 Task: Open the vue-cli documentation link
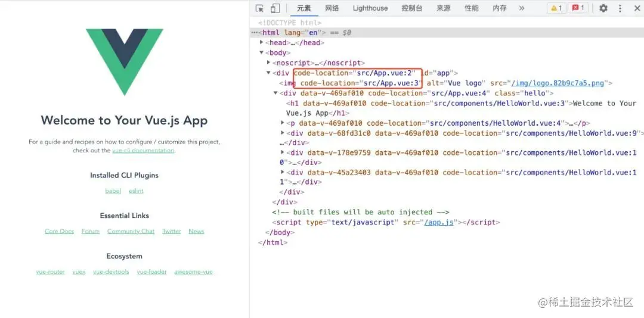coord(143,151)
